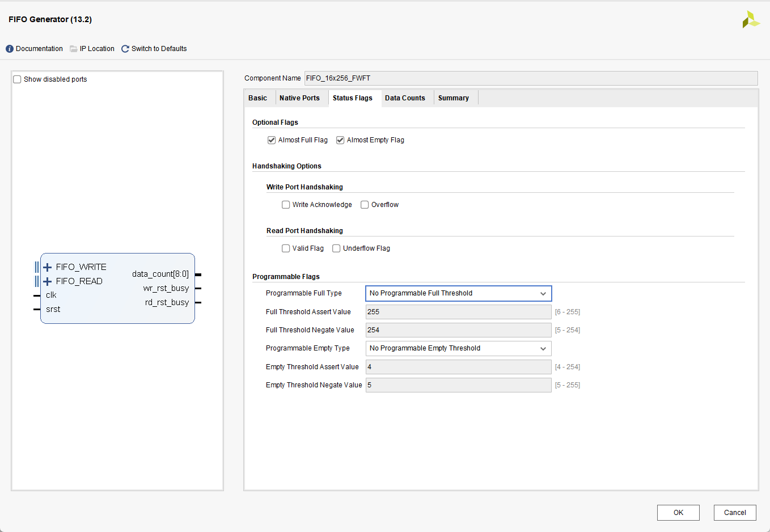Switch to the Native Ports tab
The height and width of the screenshot is (532, 770).
point(299,98)
